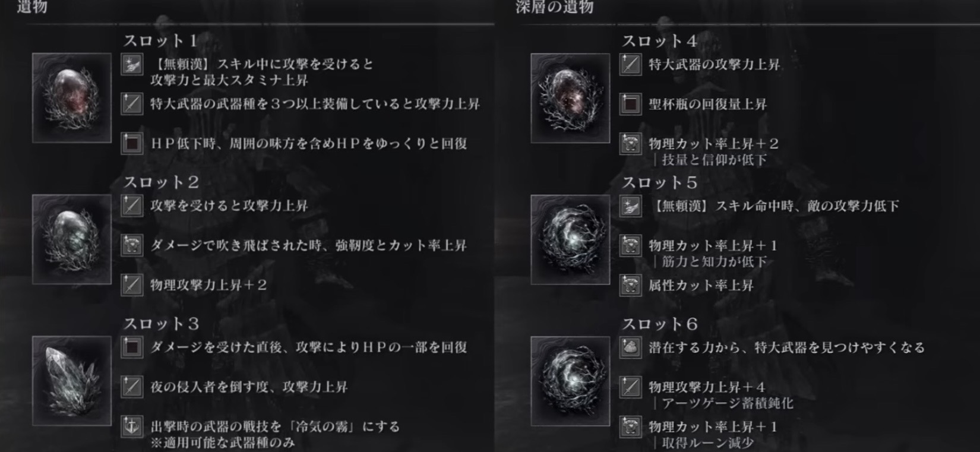Select the Slot 6 swirling relic thumbnail

pyautogui.click(x=570, y=381)
